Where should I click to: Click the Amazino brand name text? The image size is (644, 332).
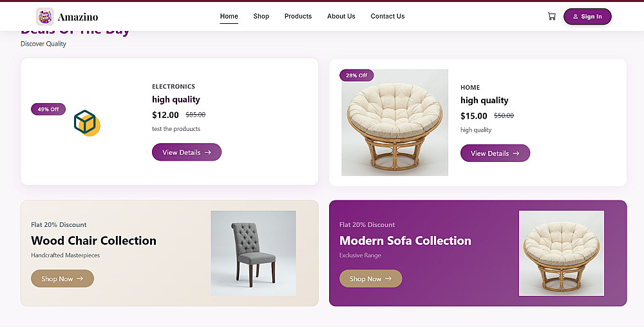point(78,17)
